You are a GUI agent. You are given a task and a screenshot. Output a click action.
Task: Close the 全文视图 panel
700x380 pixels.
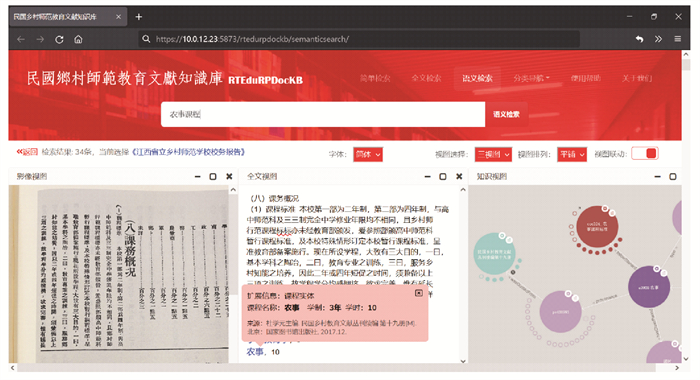coord(459,176)
